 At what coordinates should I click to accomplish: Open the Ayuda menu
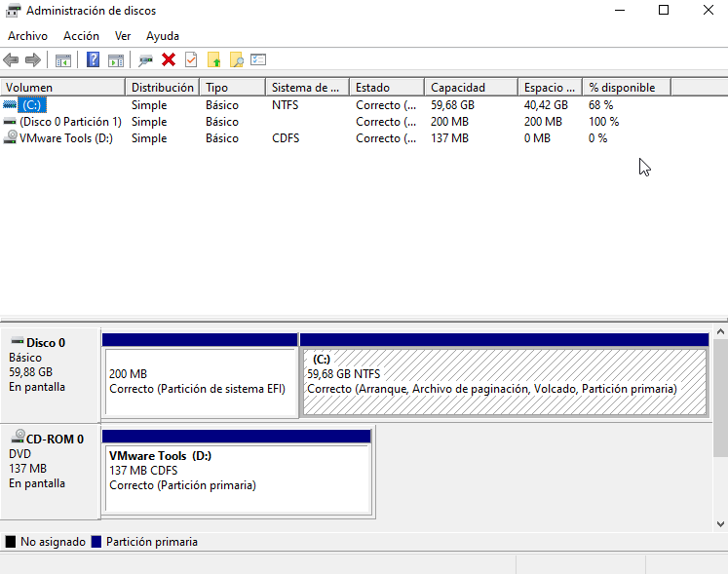tap(163, 36)
